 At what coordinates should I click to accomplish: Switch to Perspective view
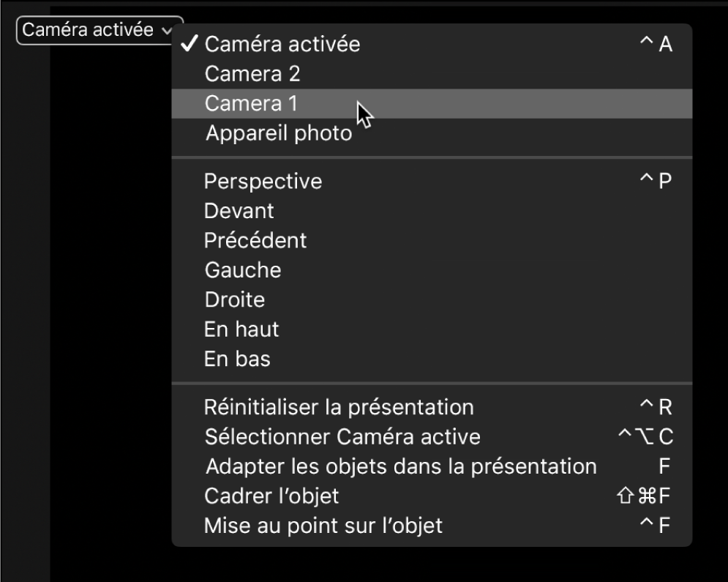(264, 181)
